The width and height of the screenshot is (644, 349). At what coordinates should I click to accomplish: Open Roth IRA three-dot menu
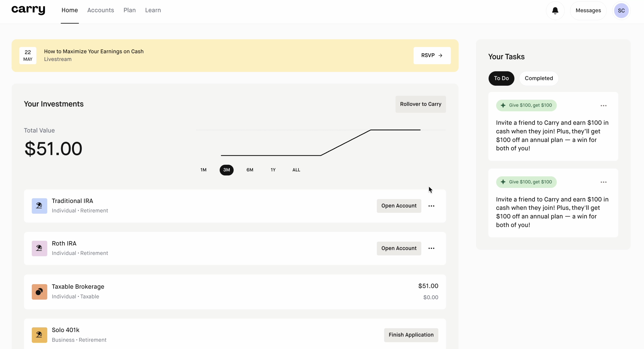tap(431, 248)
